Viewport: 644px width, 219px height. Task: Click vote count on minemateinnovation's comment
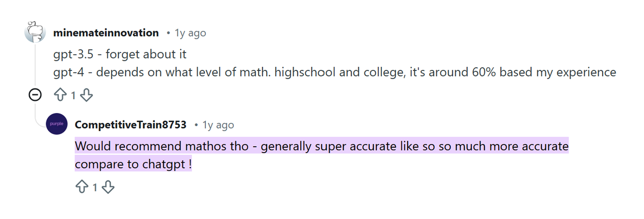(73, 95)
